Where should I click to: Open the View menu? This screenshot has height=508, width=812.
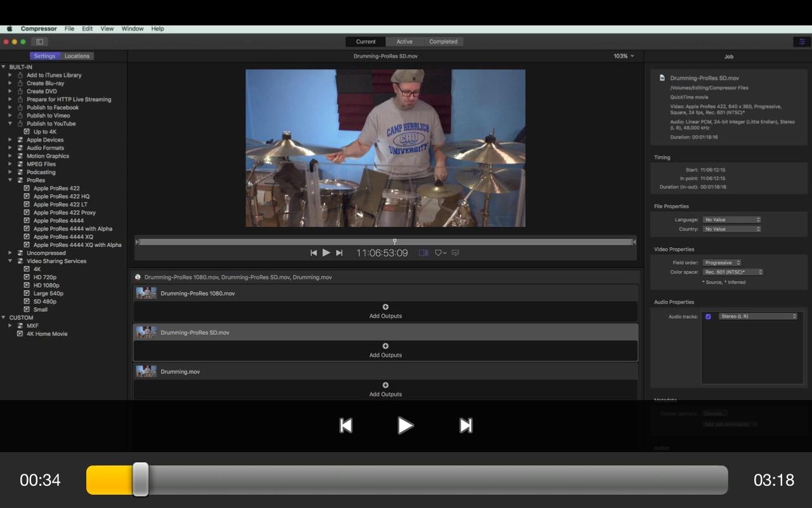[x=107, y=29]
